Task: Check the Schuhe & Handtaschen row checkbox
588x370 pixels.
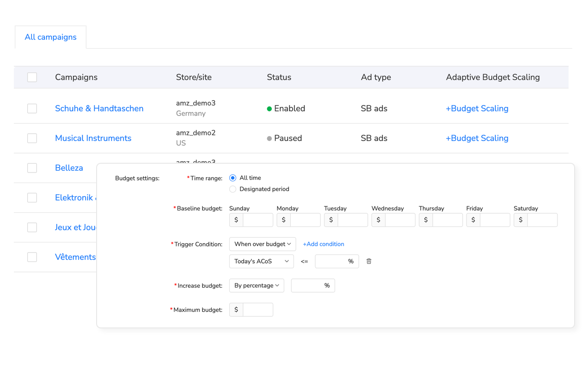Action: [32, 109]
